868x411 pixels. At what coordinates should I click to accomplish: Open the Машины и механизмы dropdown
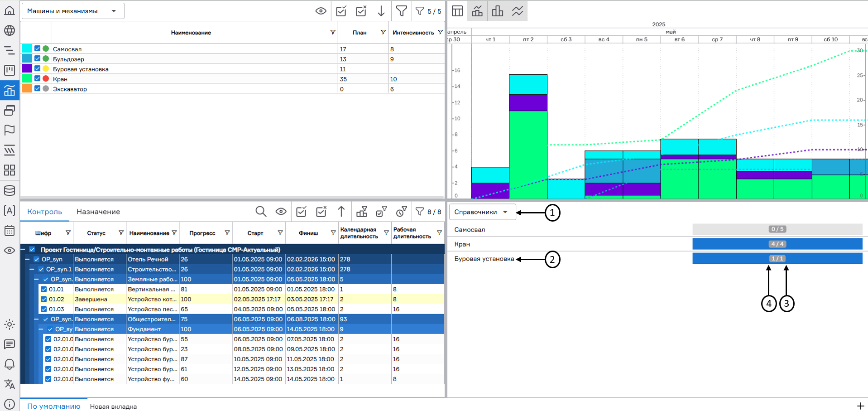click(x=72, y=11)
